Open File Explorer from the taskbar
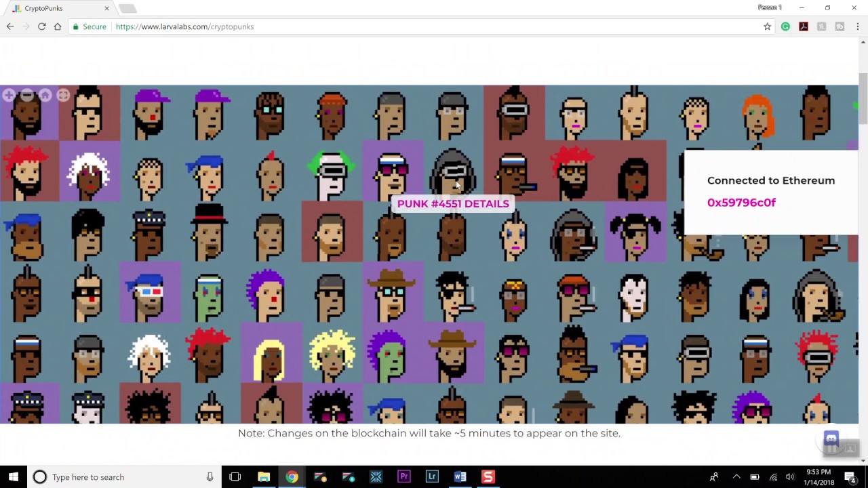Viewport: 868px width, 488px height. [x=264, y=477]
